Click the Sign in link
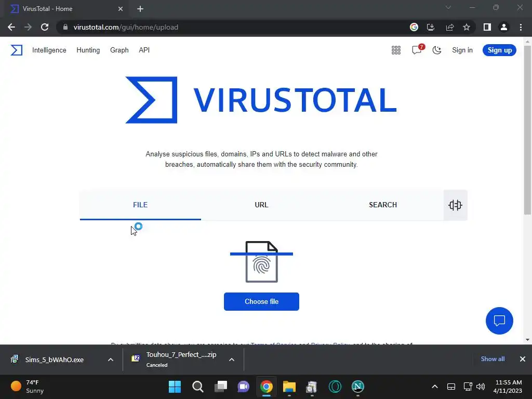Viewport: 532px width, 399px height. tap(462, 50)
